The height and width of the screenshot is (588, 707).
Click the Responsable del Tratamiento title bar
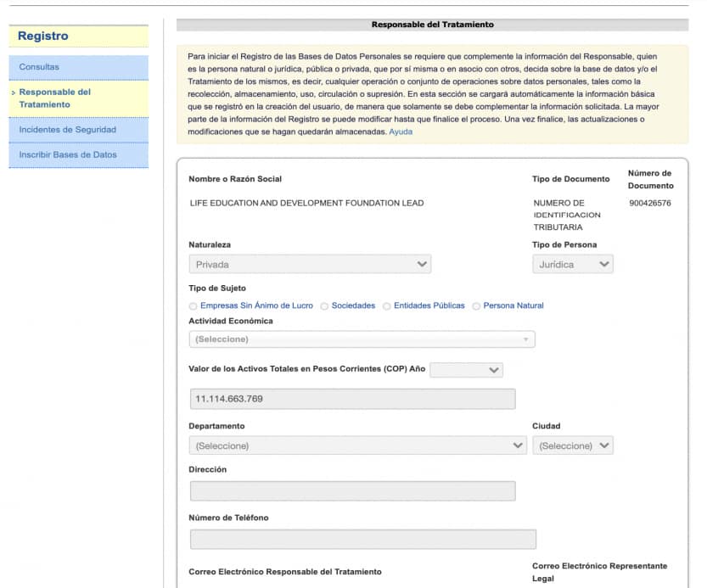pyautogui.click(x=432, y=25)
